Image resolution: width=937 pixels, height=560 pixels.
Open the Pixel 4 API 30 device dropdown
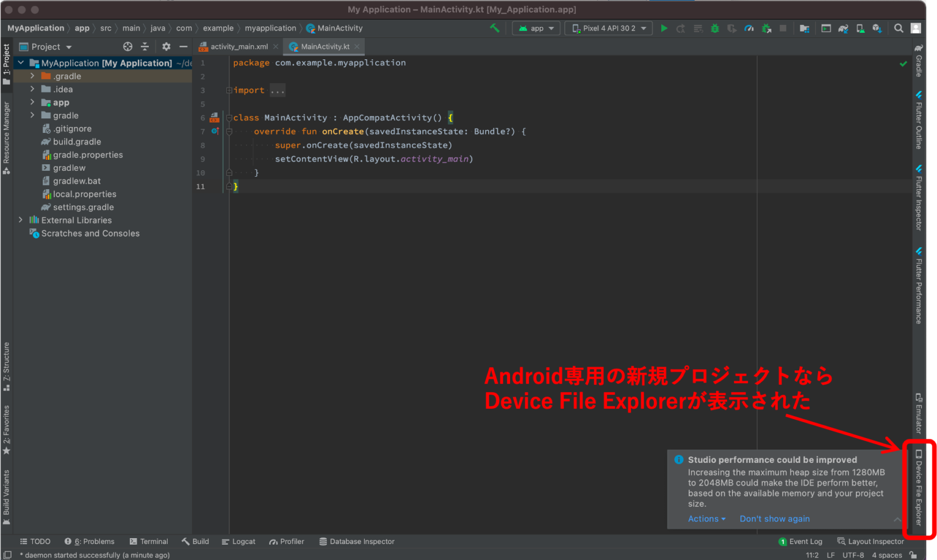pyautogui.click(x=608, y=28)
